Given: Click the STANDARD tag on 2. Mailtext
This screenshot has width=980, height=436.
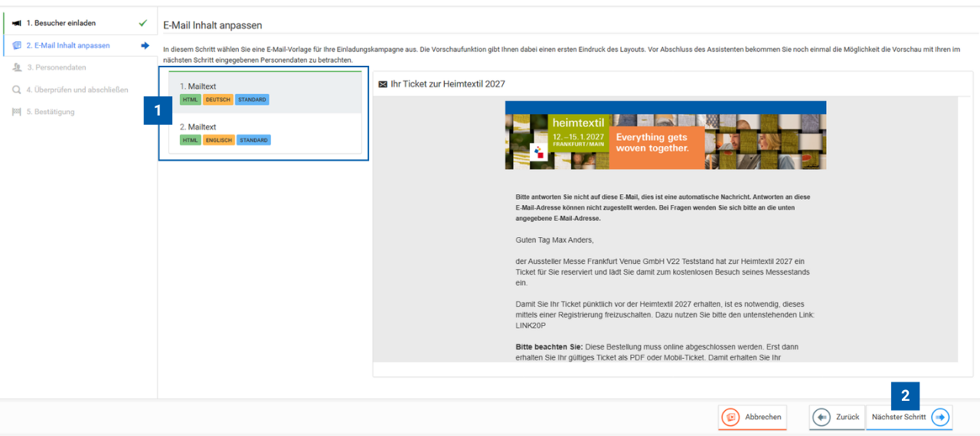Looking at the screenshot, I should [x=253, y=140].
